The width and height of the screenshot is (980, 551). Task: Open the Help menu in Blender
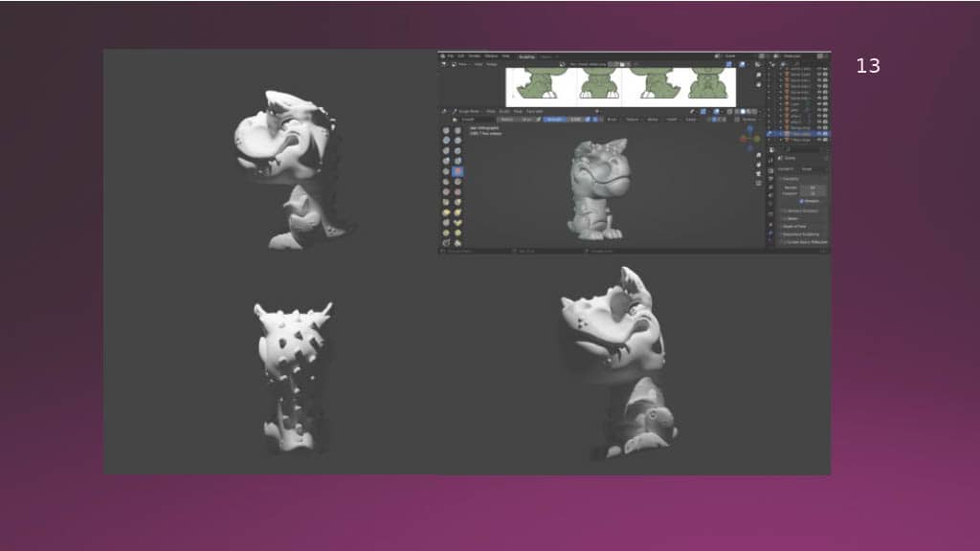click(506, 56)
